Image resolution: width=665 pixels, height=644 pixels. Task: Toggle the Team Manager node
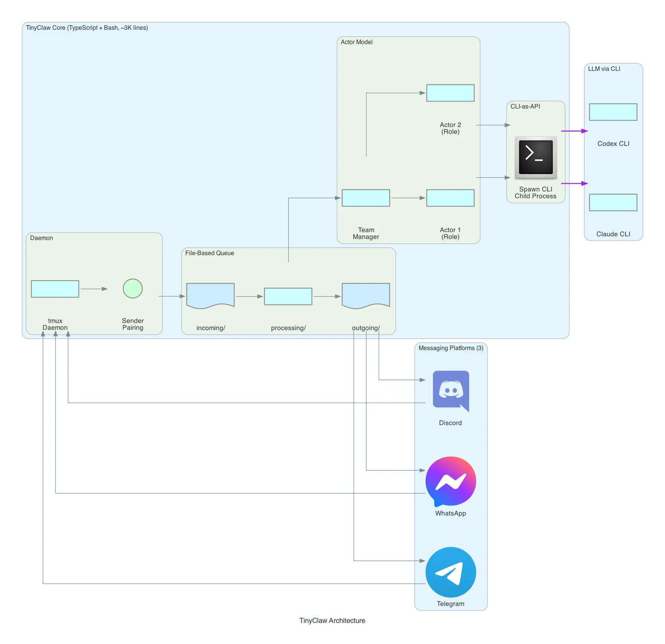365,198
